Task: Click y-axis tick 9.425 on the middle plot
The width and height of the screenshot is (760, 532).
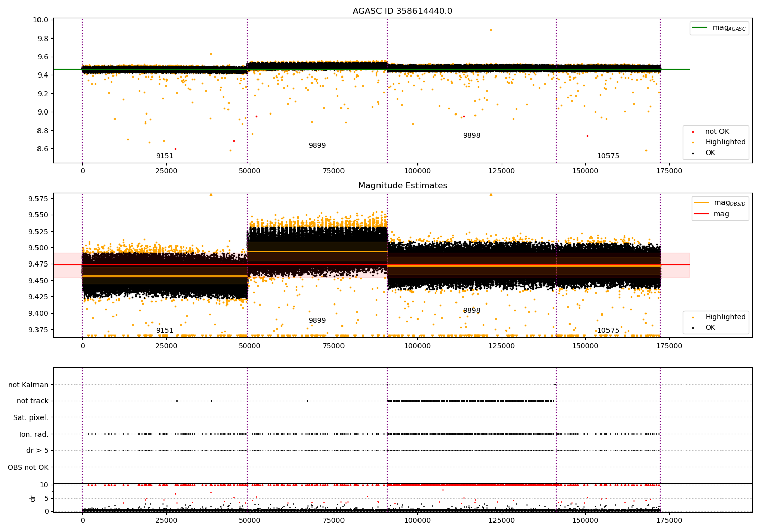Action: (x=39, y=297)
